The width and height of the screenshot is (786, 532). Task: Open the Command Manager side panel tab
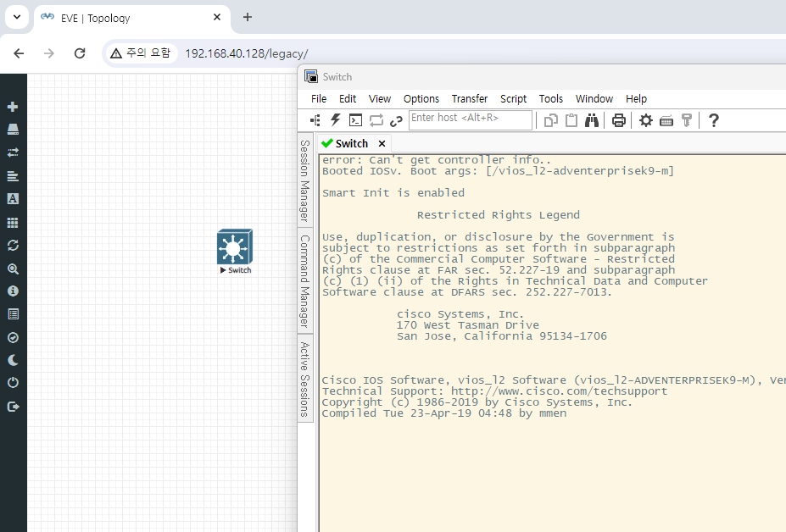(304, 281)
